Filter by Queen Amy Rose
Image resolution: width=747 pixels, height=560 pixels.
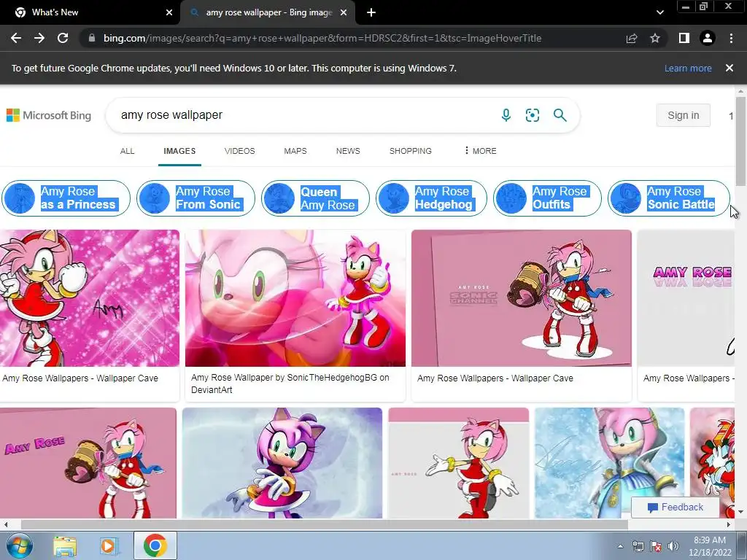click(315, 198)
